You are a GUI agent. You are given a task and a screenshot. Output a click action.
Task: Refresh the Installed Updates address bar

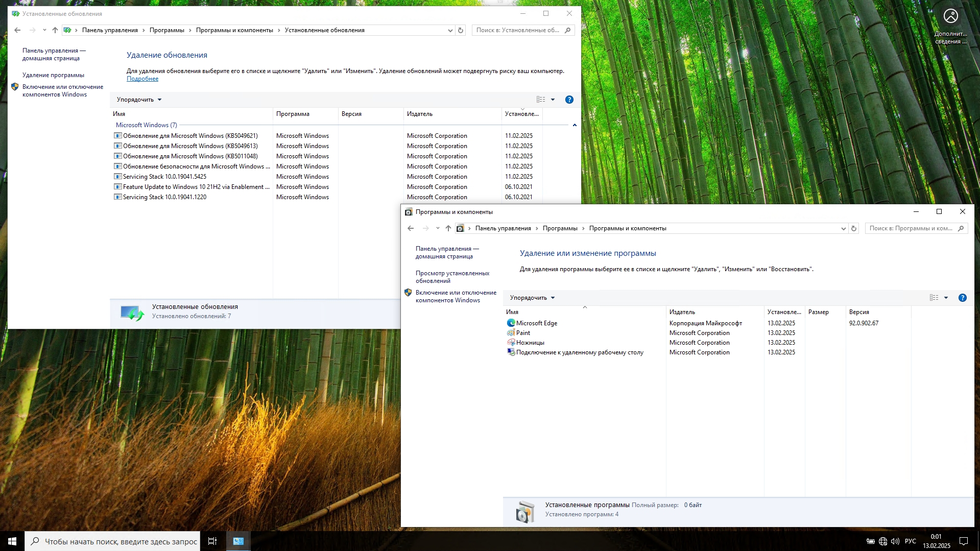(461, 30)
